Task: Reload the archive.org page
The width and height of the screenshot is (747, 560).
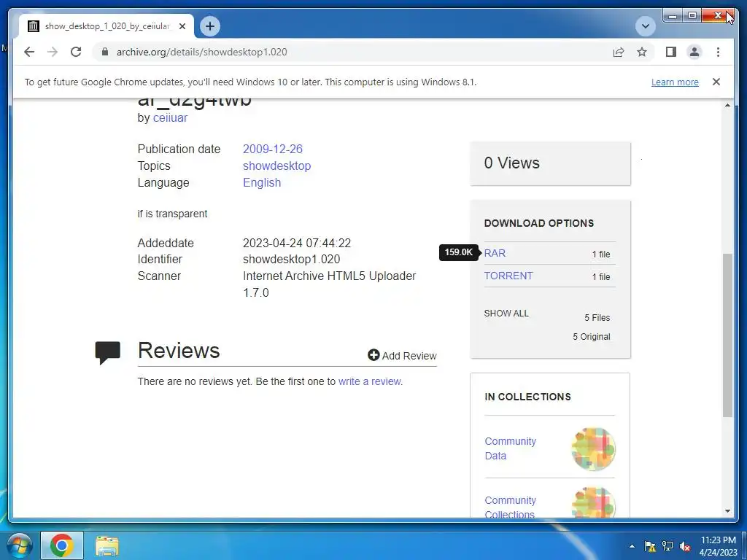Action: (76, 52)
